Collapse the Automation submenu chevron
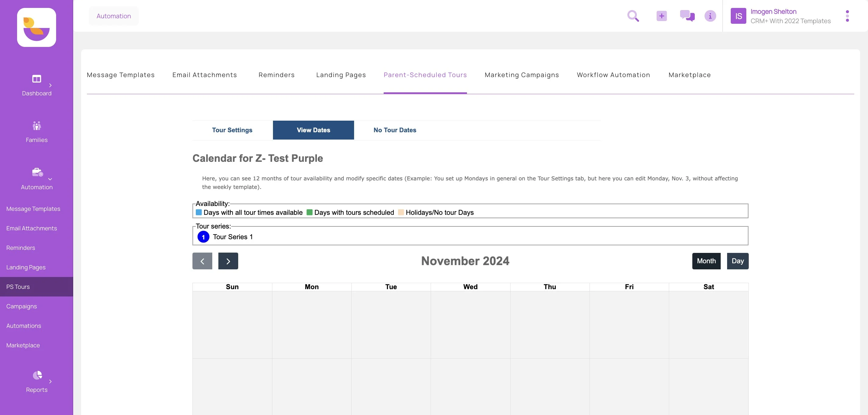The width and height of the screenshot is (868, 415). (50, 179)
